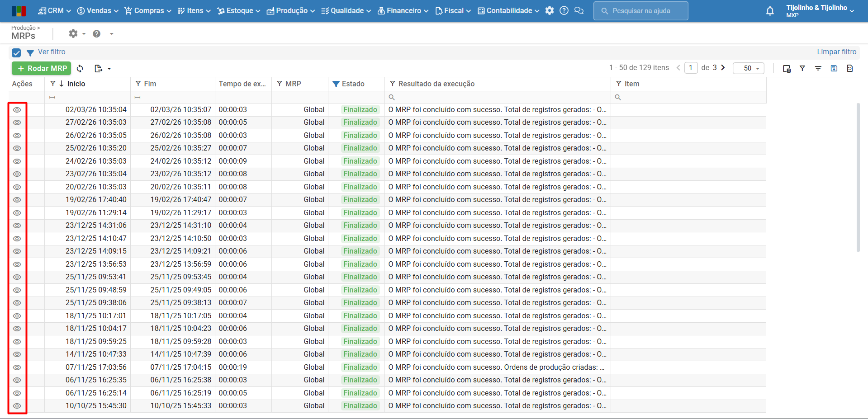Click the column chooser icon in grid toolbar

[x=787, y=69]
